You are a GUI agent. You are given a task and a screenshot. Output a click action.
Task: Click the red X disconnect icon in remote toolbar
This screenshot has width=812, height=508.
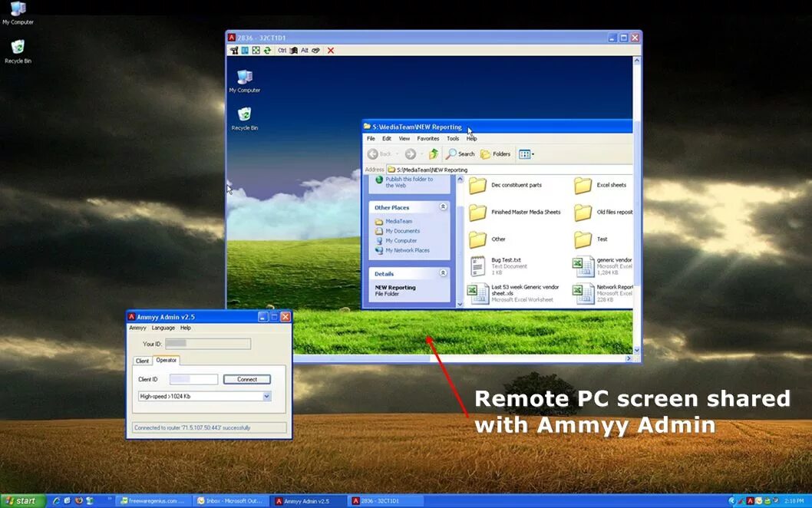coord(330,50)
